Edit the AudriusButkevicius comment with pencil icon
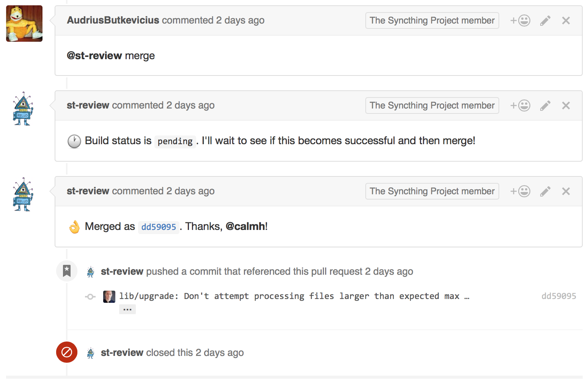 coord(545,20)
